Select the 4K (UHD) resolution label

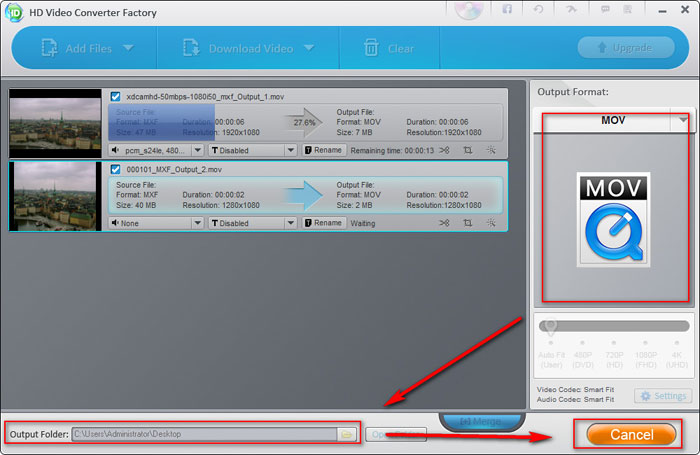pyautogui.click(x=677, y=360)
